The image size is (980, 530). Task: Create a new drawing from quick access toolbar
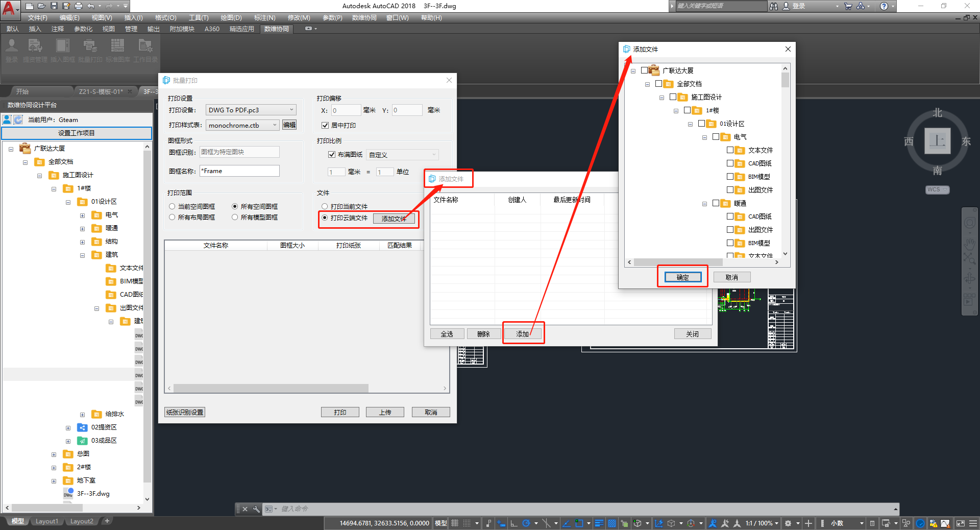click(30, 6)
